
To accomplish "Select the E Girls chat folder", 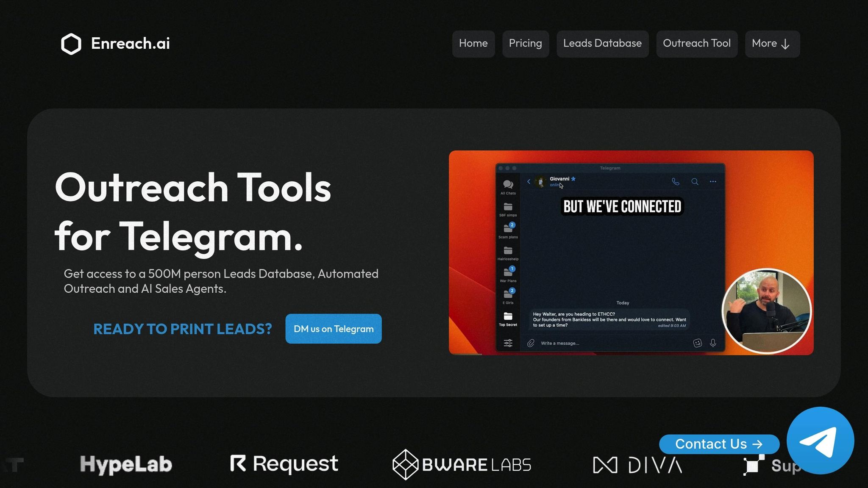I will (x=507, y=295).
